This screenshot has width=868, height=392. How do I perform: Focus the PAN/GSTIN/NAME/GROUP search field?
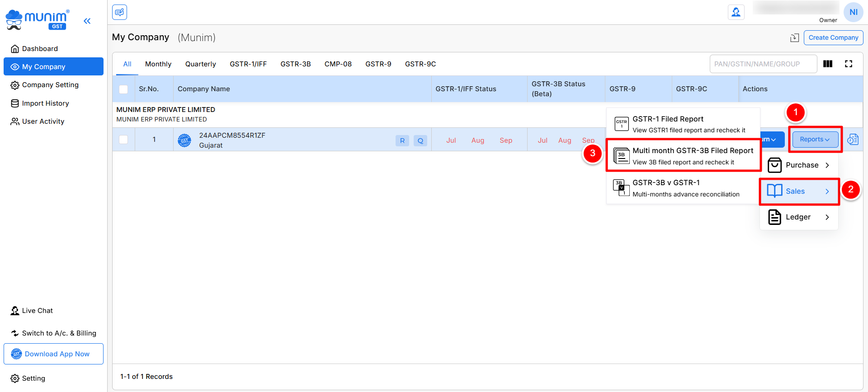(x=763, y=64)
